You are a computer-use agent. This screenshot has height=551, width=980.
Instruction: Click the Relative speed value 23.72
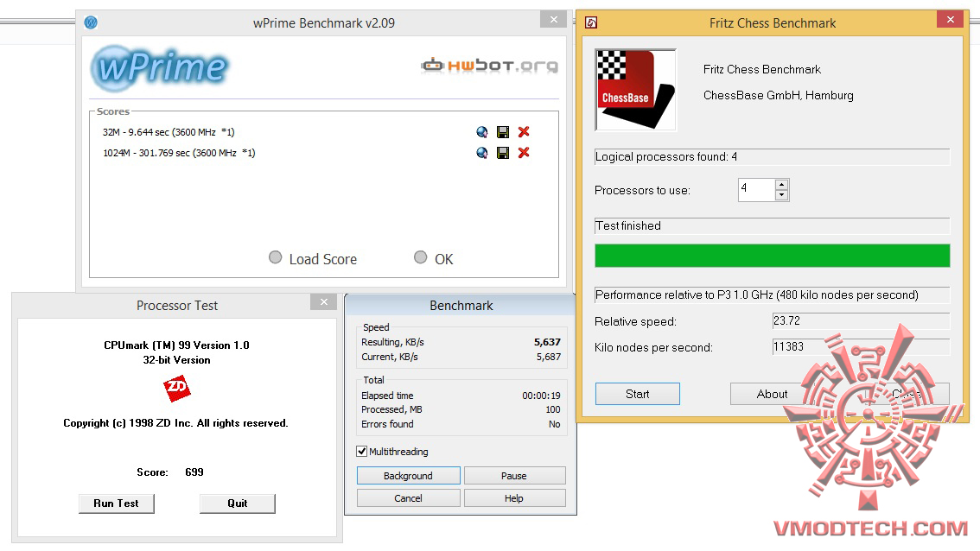point(861,320)
